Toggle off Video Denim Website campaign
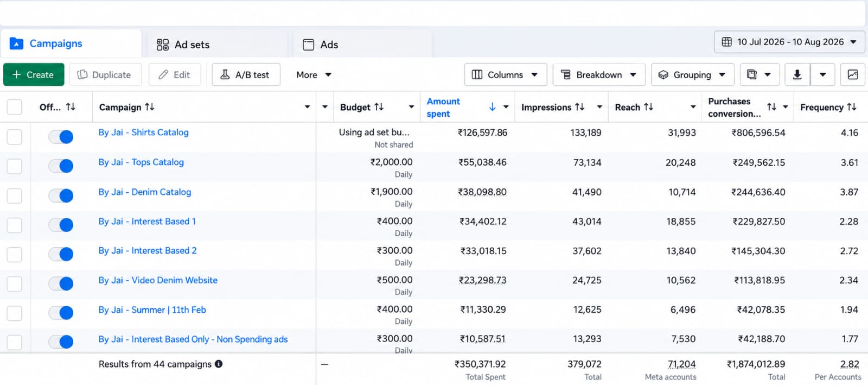This screenshot has width=868, height=385. pos(61,283)
